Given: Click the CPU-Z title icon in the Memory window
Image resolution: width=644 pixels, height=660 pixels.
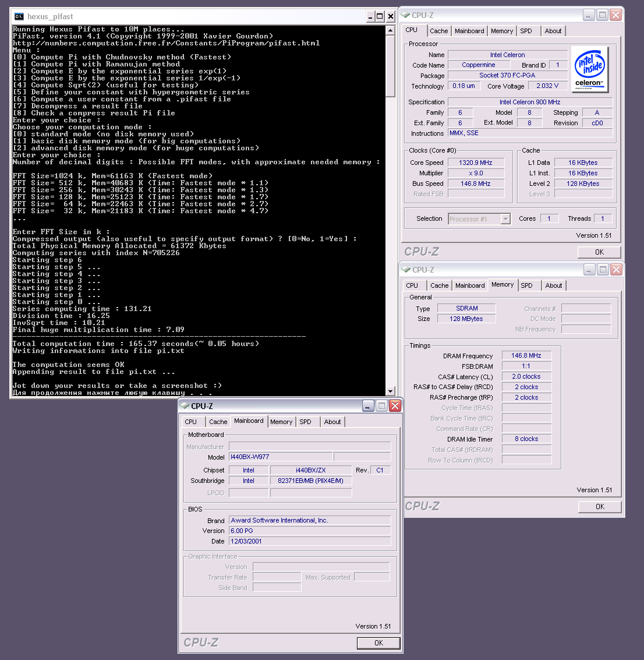Looking at the screenshot, I should [x=406, y=269].
